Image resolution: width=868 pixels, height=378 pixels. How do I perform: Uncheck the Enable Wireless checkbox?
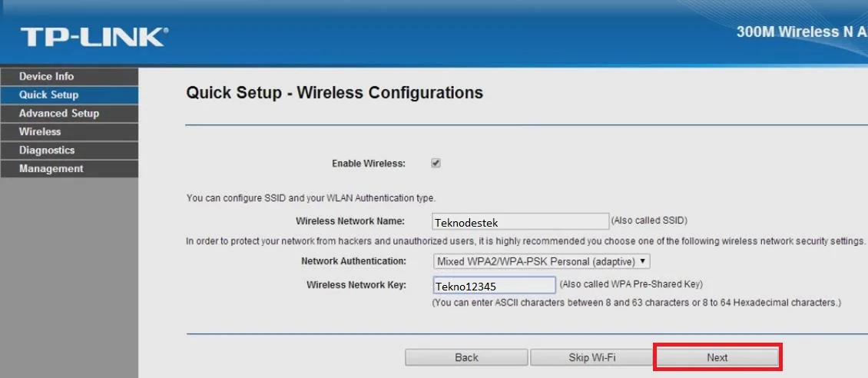(x=436, y=163)
